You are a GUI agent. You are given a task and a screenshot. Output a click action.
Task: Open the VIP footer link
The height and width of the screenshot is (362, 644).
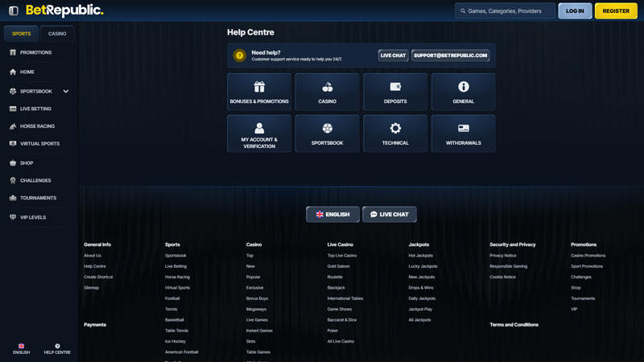click(574, 309)
